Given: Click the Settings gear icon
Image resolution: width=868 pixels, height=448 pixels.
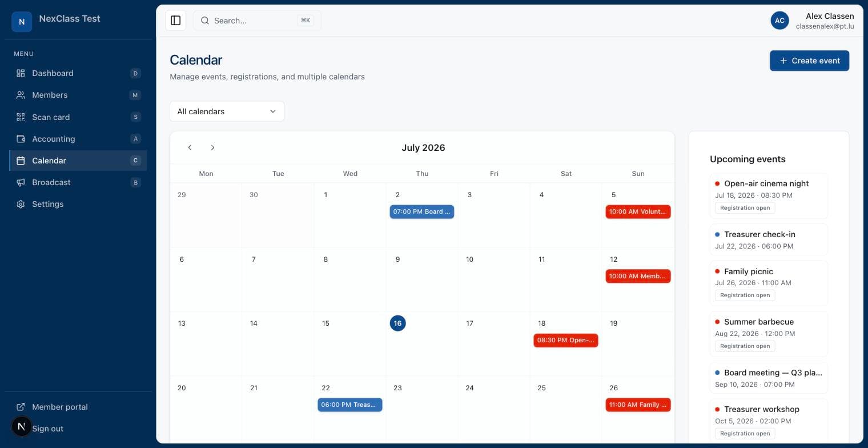Looking at the screenshot, I should point(21,204).
